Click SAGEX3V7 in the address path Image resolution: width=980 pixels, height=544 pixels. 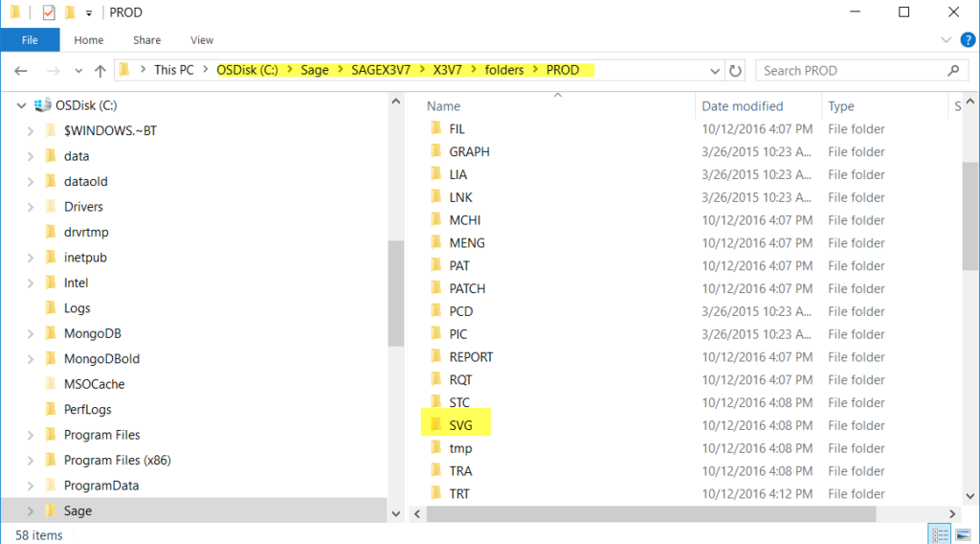tap(381, 70)
